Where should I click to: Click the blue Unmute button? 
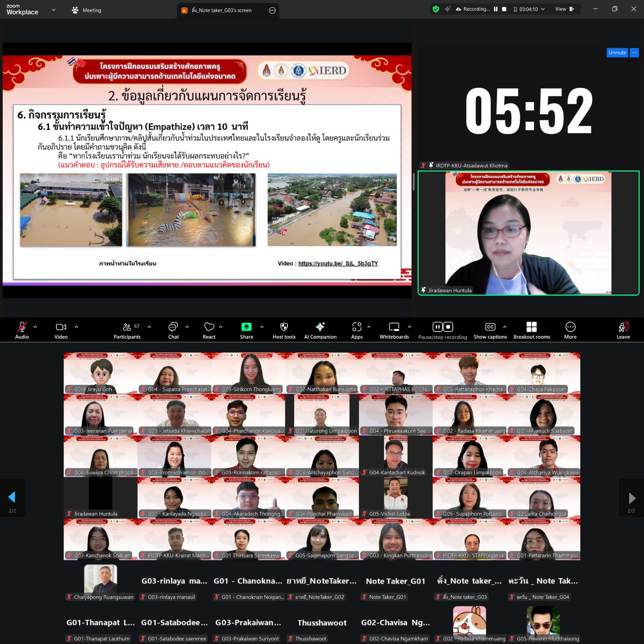(x=617, y=52)
